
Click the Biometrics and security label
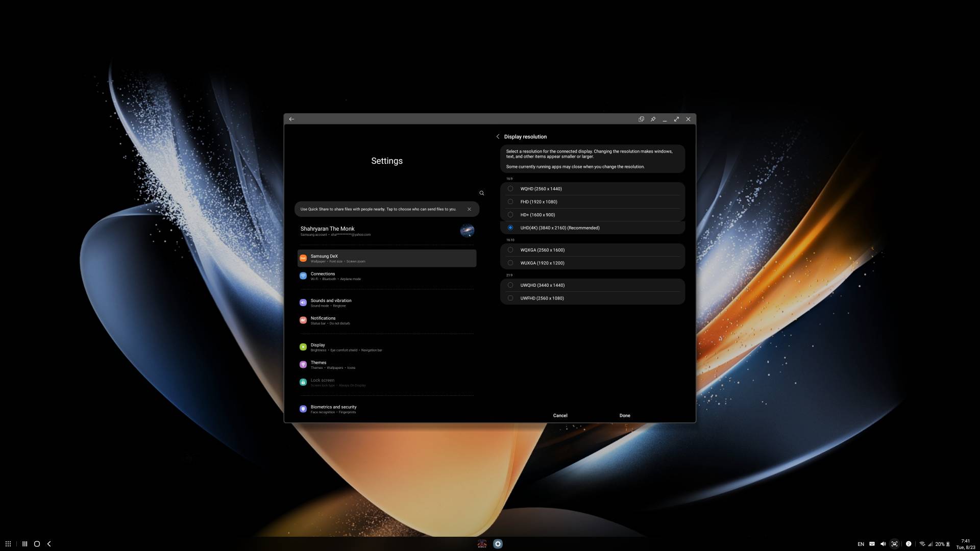[333, 407]
